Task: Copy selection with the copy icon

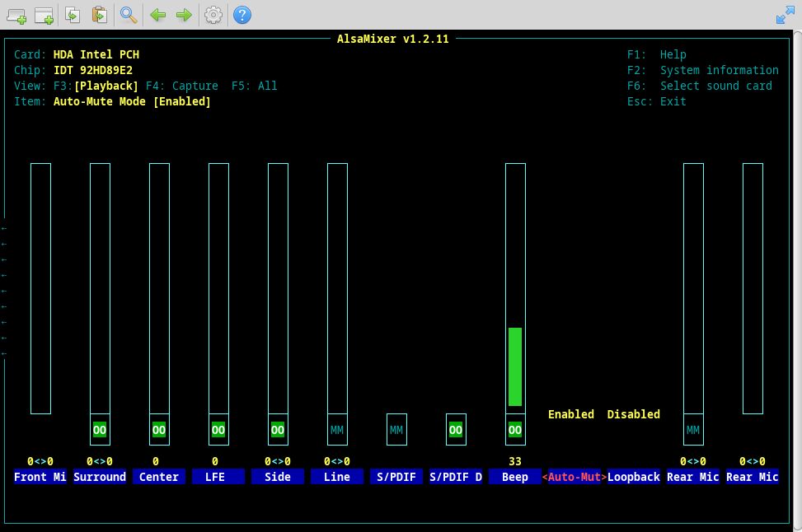Action: 72,15
